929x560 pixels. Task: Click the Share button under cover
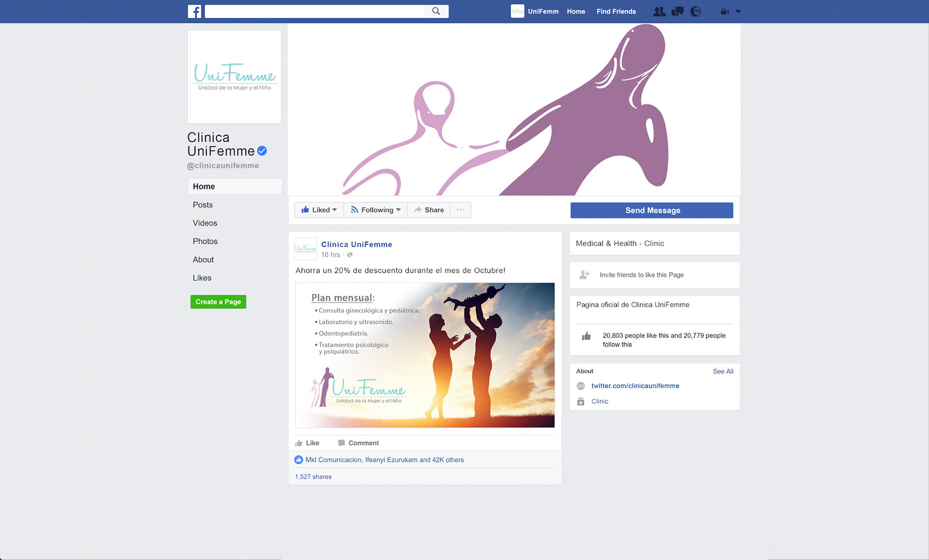pos(429,210)
